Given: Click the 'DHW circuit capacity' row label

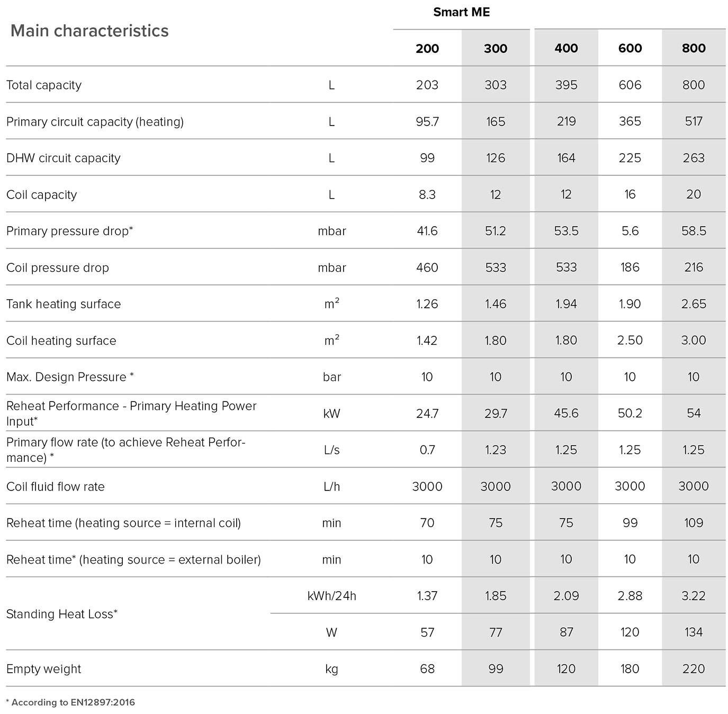Looking at the screenshot, I should tap(64, 158).
